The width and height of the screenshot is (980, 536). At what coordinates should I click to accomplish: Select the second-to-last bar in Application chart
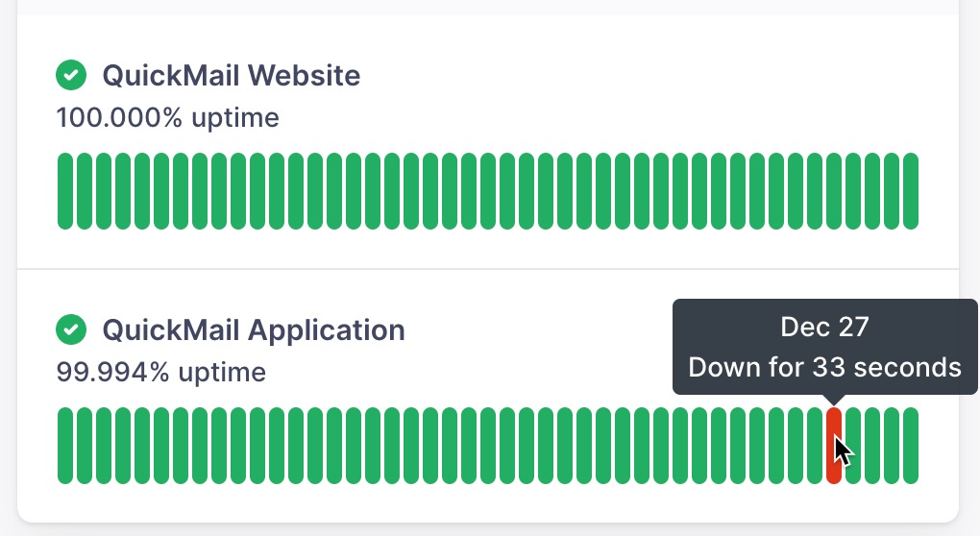892,446
